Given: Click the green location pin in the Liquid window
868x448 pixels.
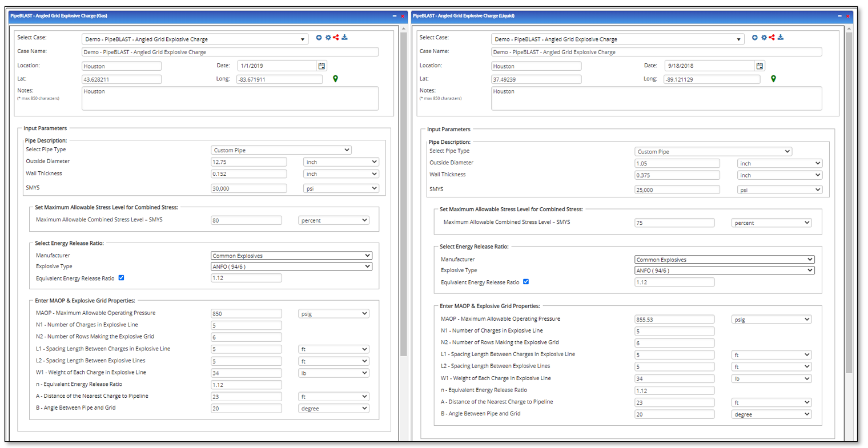Looking at the screenshot, I should [x=774, y=78].
